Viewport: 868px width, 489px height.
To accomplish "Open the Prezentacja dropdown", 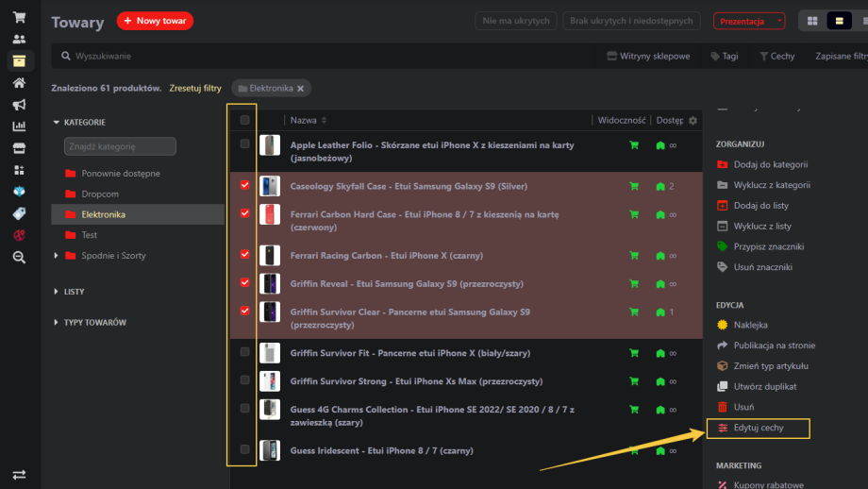I will (750, 21).
